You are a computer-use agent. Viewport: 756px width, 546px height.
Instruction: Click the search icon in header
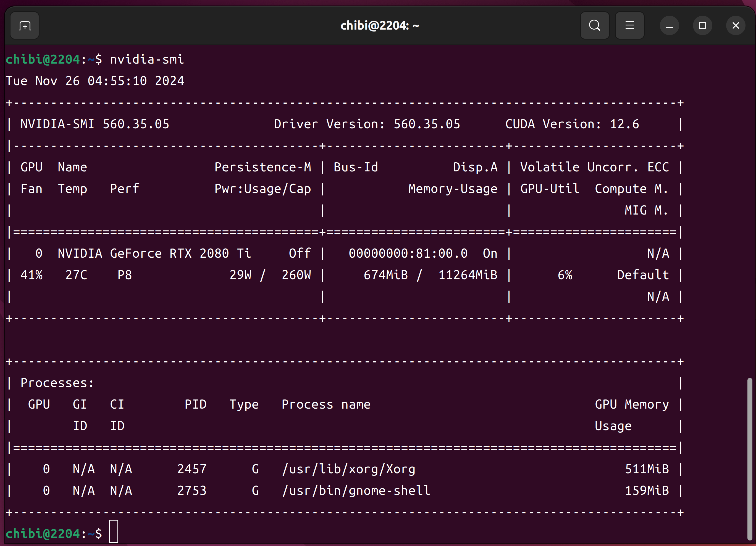[x=594, y=26]
